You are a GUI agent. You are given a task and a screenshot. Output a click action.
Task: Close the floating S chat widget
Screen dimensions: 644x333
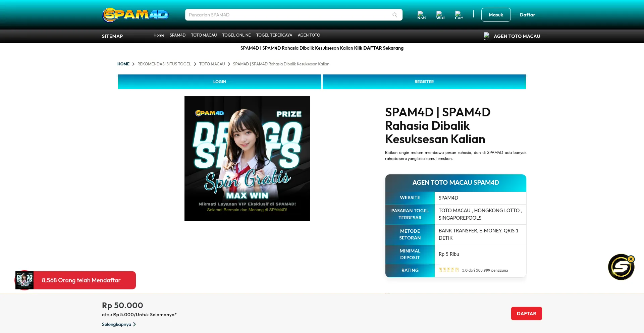pos(631,259)
